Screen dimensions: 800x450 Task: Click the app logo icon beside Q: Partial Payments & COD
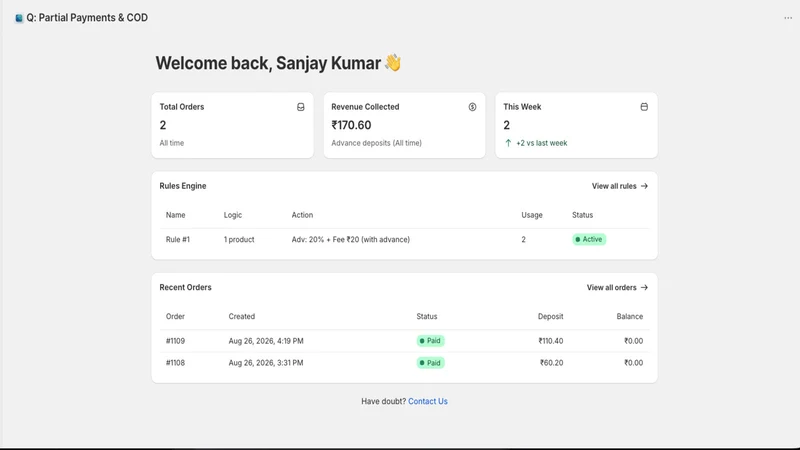tap(19, 18)
